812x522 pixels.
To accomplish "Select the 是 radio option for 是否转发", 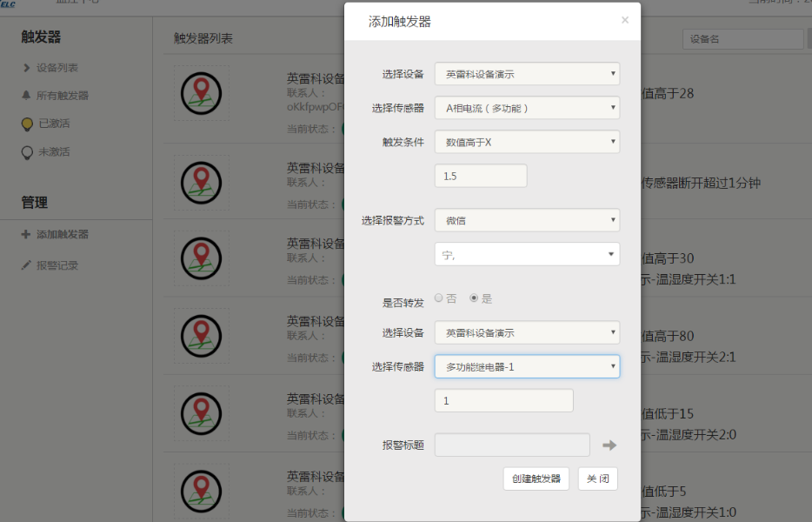I will (474, 298).
